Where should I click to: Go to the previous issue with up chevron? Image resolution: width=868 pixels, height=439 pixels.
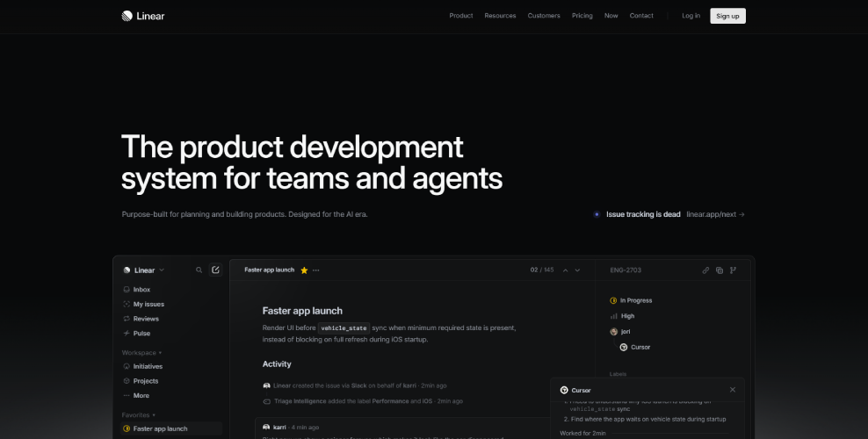(565, 270)
